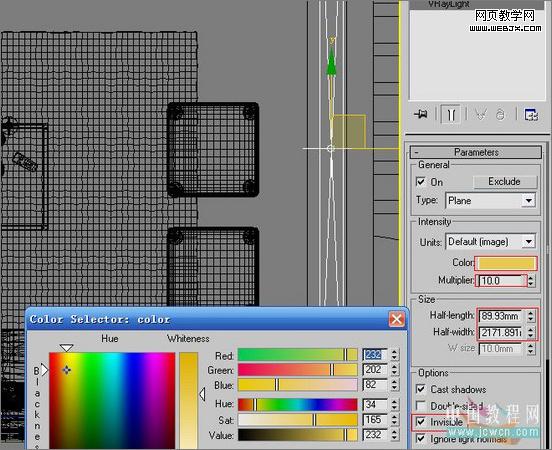Click Remove Modifier trash icon
Screen dimensions: 552x450
500,114
